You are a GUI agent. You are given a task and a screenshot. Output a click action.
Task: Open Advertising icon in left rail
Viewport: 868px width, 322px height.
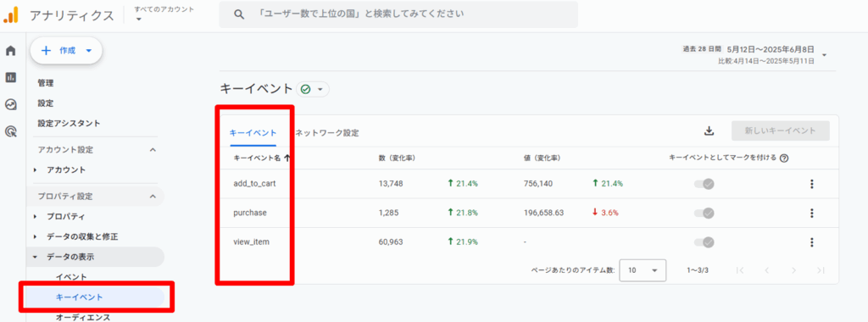[x=10, y=131]
